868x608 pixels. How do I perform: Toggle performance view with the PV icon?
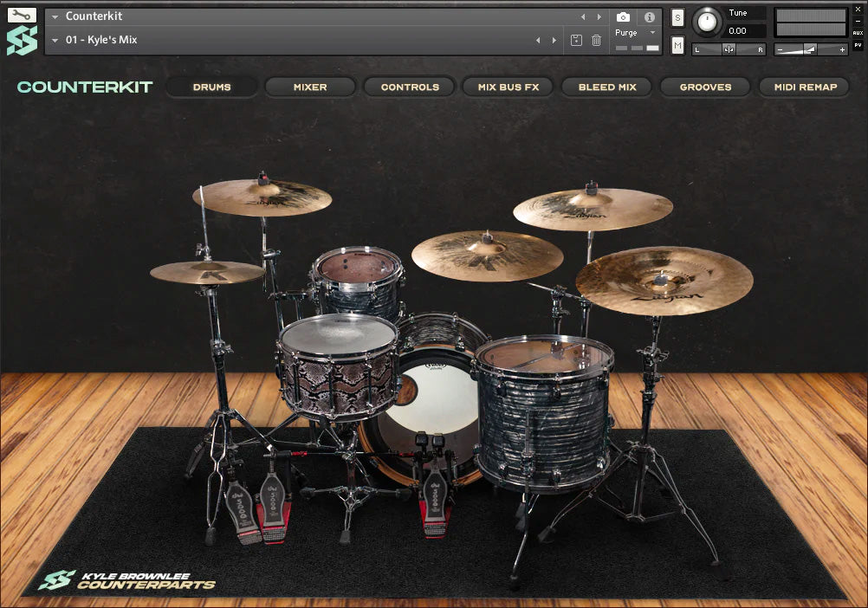[x=857, y=45]
